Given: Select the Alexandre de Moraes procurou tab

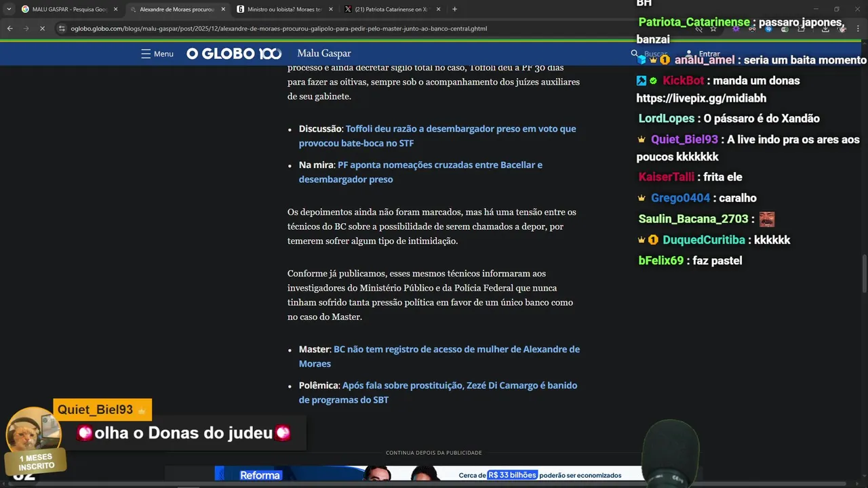Looking at the screenshot, I should coord(176,9).
